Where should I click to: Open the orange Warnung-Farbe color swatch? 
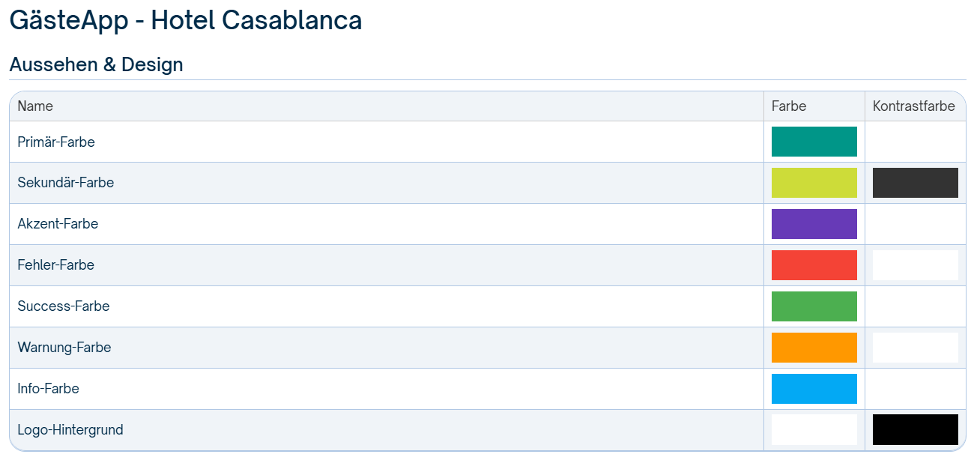[x=814, y=348]
